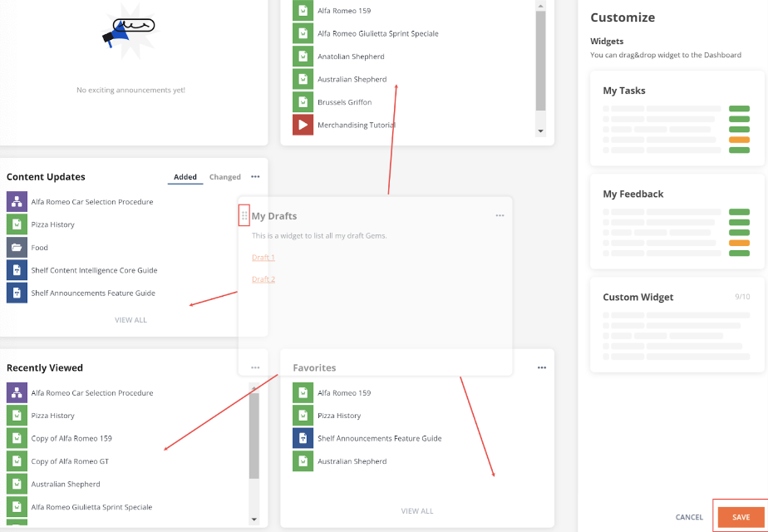Open the My Drafts widget options menu

pyautogui.click(x=500, y=214)
